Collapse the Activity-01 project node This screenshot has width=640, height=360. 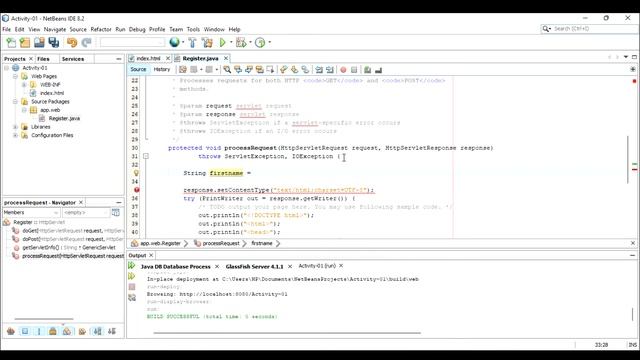(7, 68)
